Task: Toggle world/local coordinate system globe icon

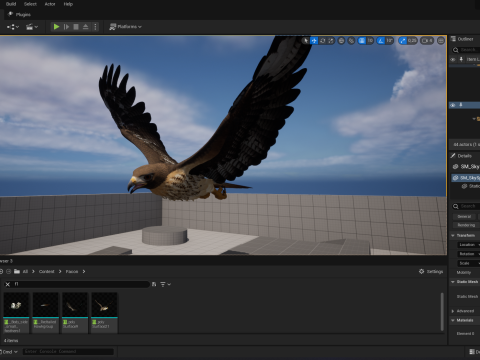Action: tap(341, 41)
